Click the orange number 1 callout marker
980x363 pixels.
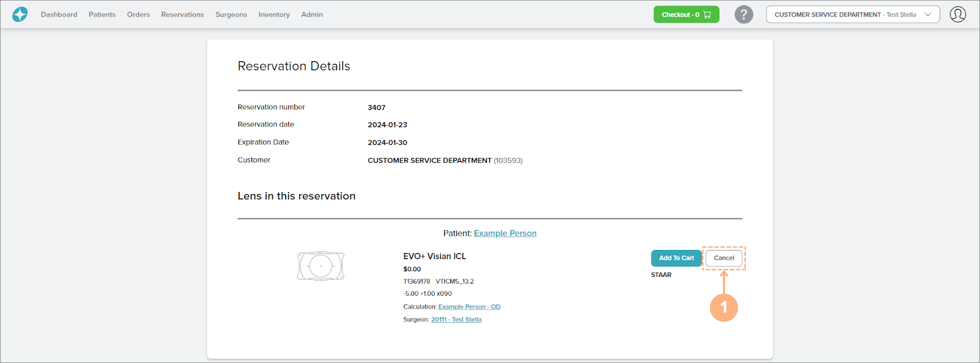[x=724, y=307]
